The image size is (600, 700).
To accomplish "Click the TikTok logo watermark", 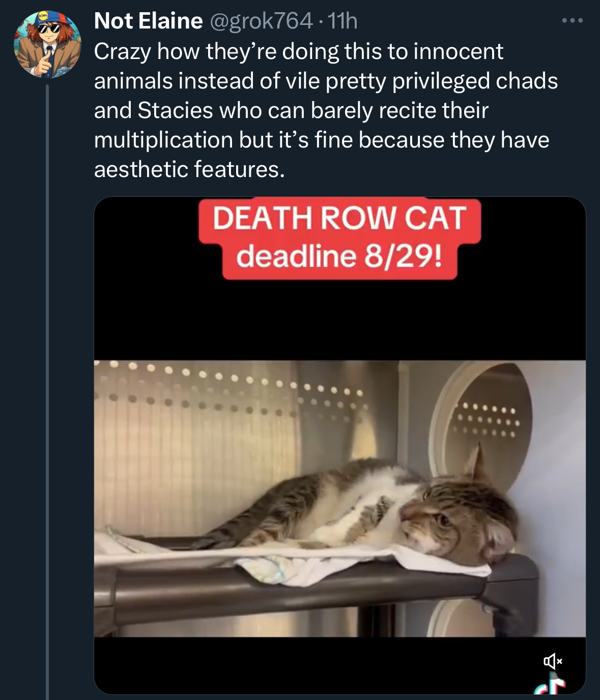I will tap(552, 684).
